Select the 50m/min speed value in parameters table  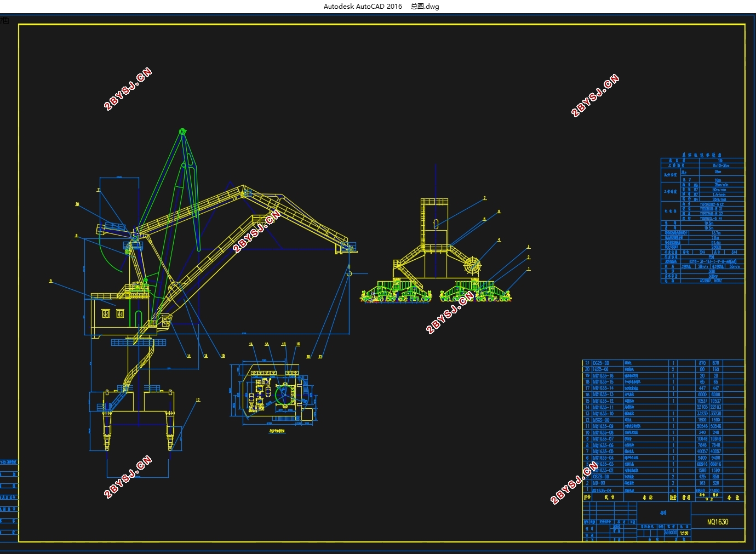coord(719,190)
